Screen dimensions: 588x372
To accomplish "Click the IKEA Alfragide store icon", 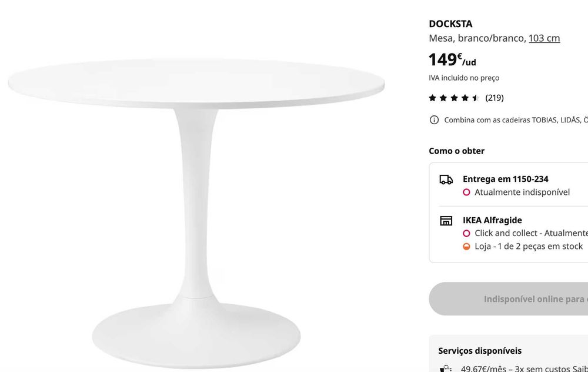I will click(446, 221).
